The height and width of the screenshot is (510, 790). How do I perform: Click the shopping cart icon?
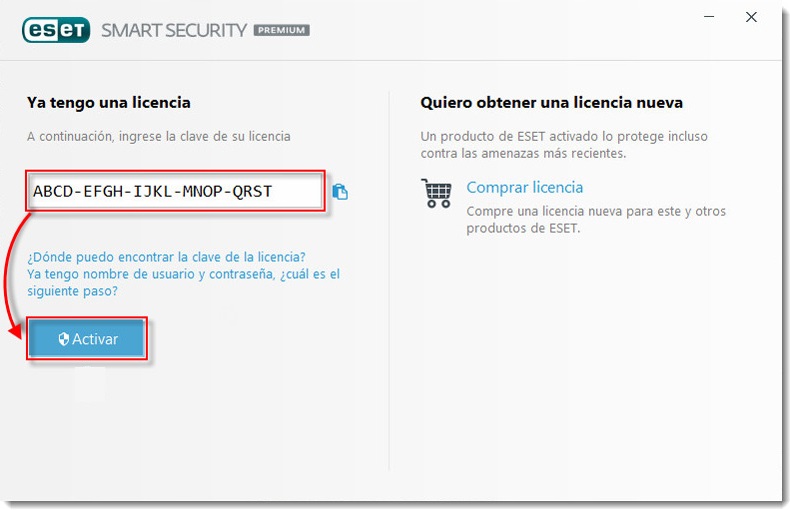pyautogui.click(x=437, y=193)
